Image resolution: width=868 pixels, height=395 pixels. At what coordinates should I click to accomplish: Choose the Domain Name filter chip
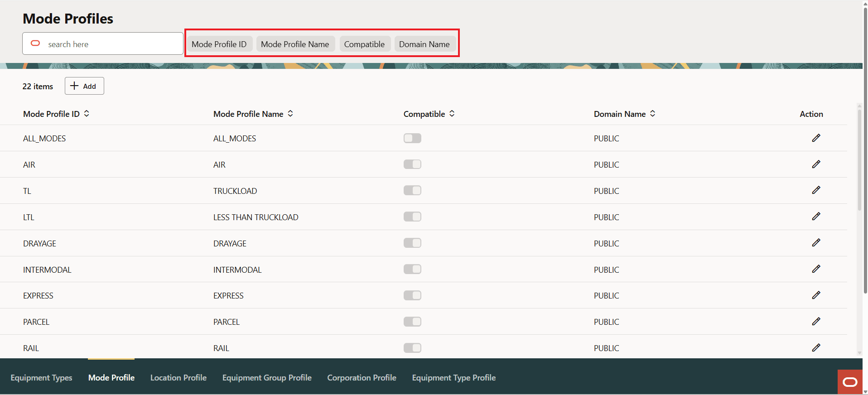(x=424, y=44)
